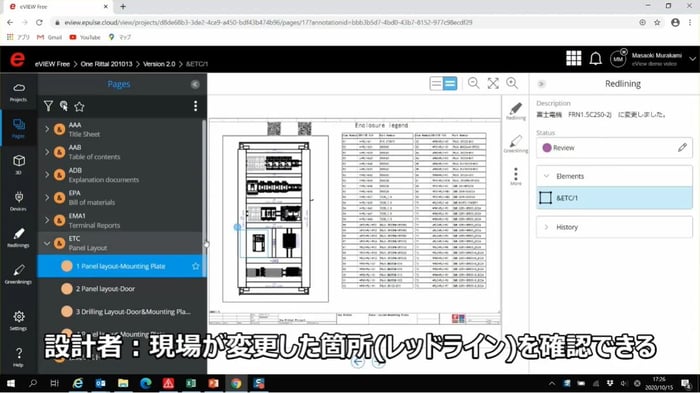The width and height of the screenshot is (700, 393).
Task: Open the user account dropdown arrow
Action: (x=692, y=59)
